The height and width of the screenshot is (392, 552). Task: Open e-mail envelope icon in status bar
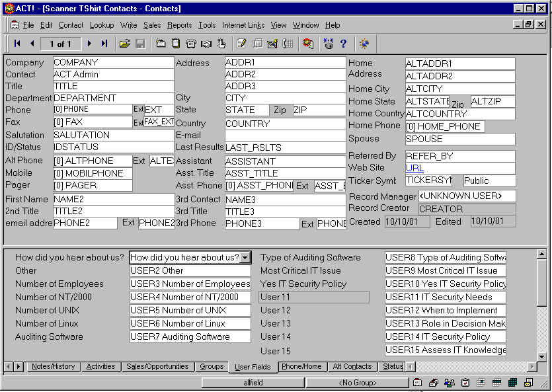point(528,383)
